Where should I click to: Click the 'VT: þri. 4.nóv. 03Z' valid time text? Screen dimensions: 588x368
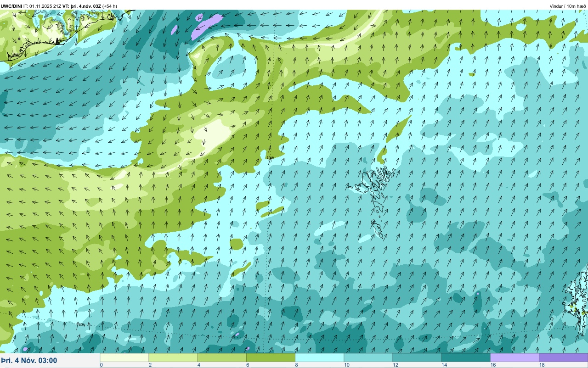tap(82, 6)
